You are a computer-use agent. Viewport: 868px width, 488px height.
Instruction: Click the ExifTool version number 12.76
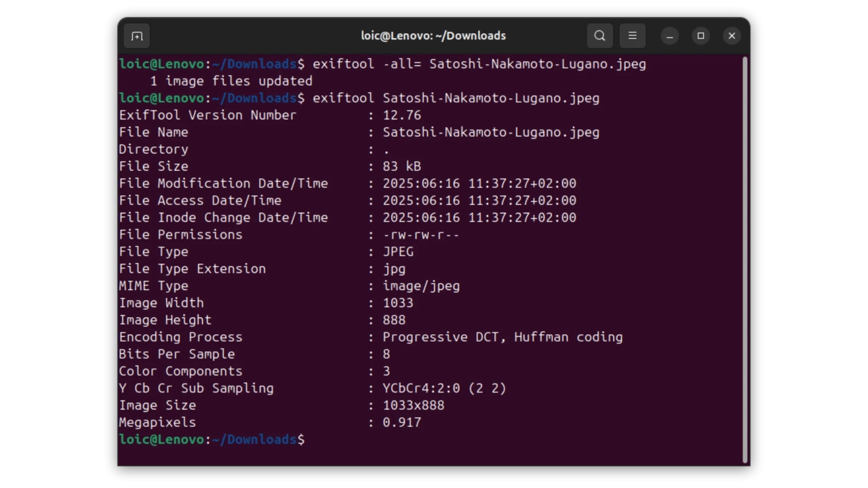click(x=401, y=115)
